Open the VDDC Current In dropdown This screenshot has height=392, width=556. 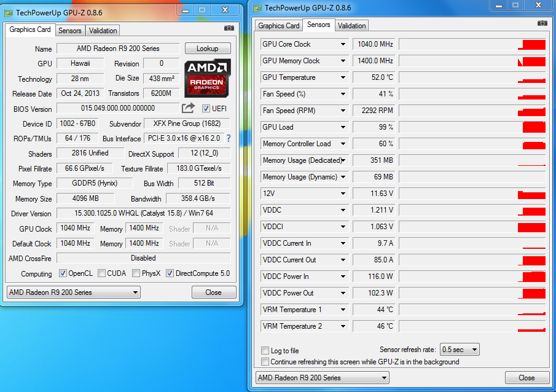[x=343, y=243]
